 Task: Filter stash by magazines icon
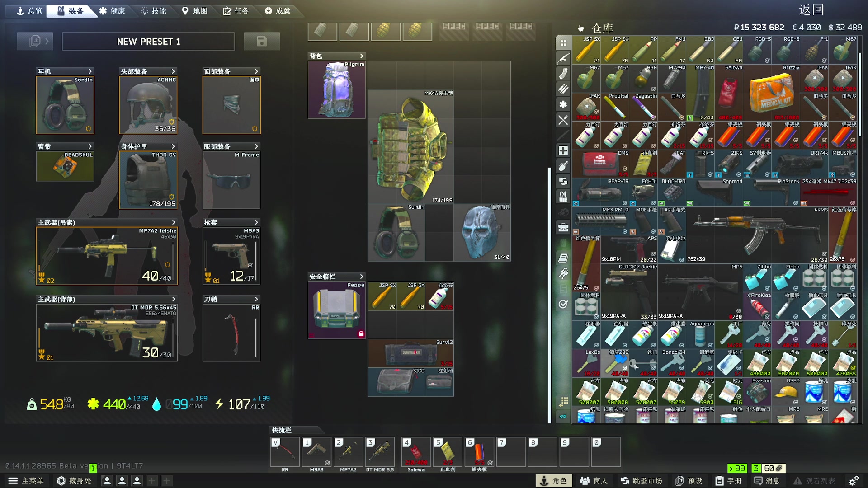tap(563, 74)
